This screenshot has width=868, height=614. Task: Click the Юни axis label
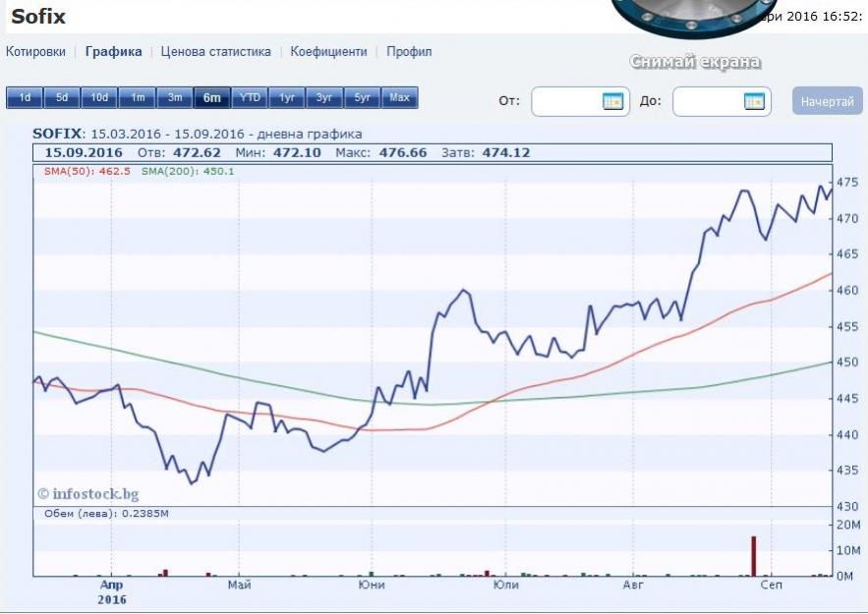tap(372, 585)
